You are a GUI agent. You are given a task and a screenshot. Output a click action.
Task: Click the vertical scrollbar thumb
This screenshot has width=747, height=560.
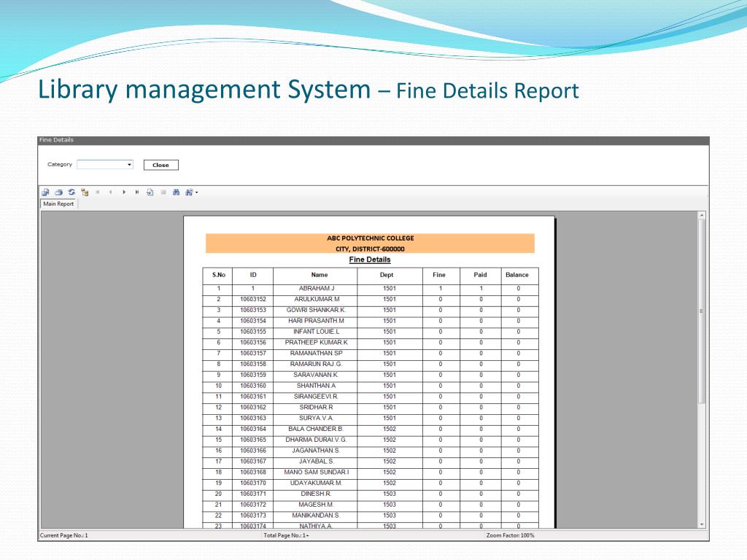click(701, 311)
